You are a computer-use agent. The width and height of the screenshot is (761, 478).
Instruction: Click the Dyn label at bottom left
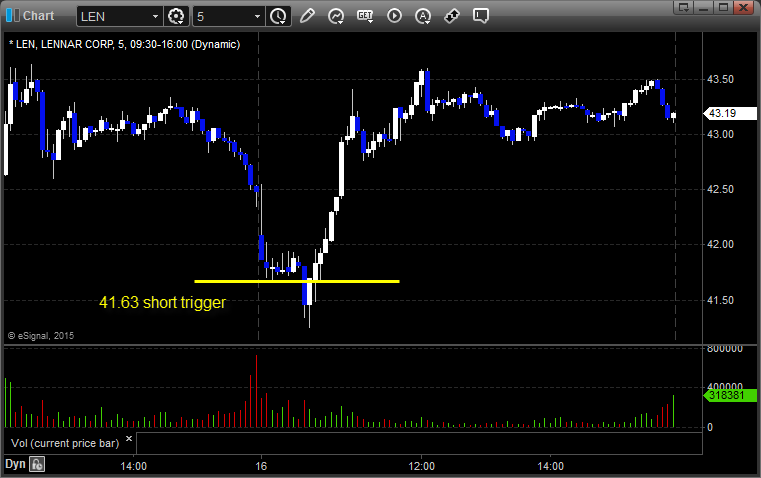pos(15,464)
